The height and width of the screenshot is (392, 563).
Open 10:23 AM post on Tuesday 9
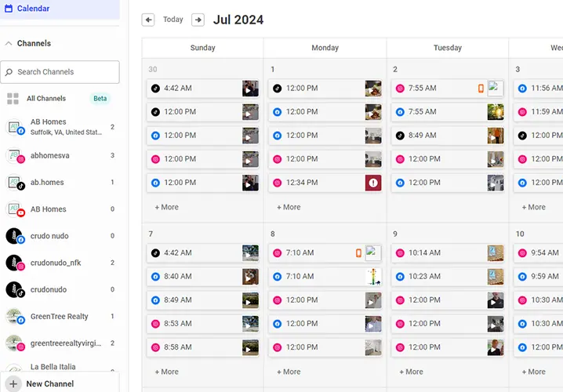point(448,277)
